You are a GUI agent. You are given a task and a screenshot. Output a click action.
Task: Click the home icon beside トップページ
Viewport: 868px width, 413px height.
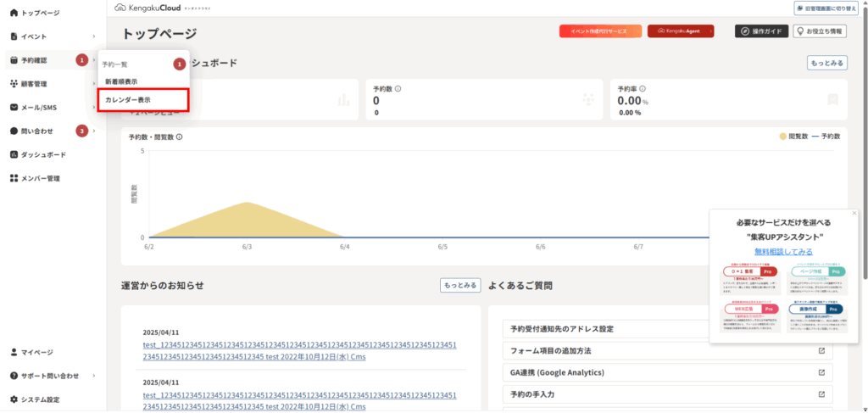tap(14, 13)
